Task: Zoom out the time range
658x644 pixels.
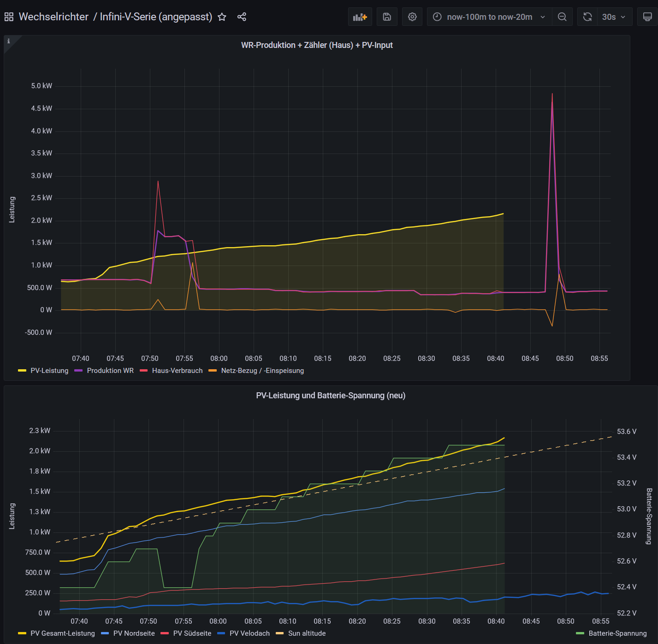Action: coord(562,17)
